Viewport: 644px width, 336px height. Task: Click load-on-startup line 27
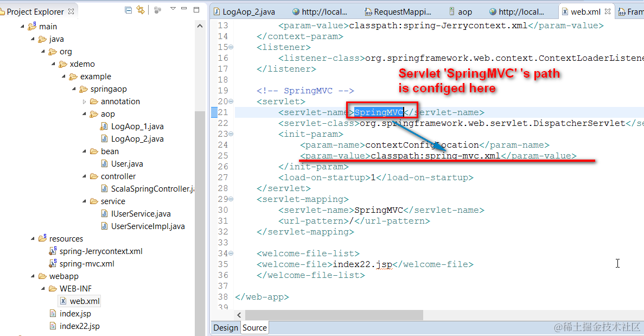[376, 177]
